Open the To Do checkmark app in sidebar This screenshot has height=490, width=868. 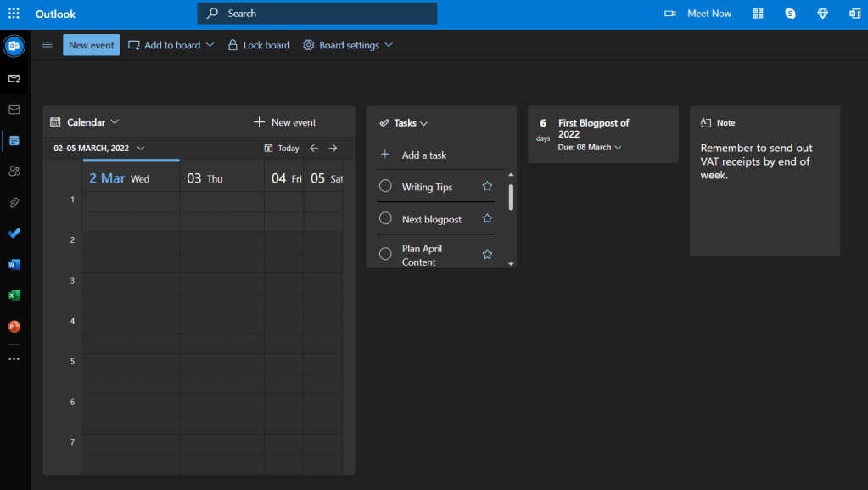pyautogui.click(x=14, y=234)
